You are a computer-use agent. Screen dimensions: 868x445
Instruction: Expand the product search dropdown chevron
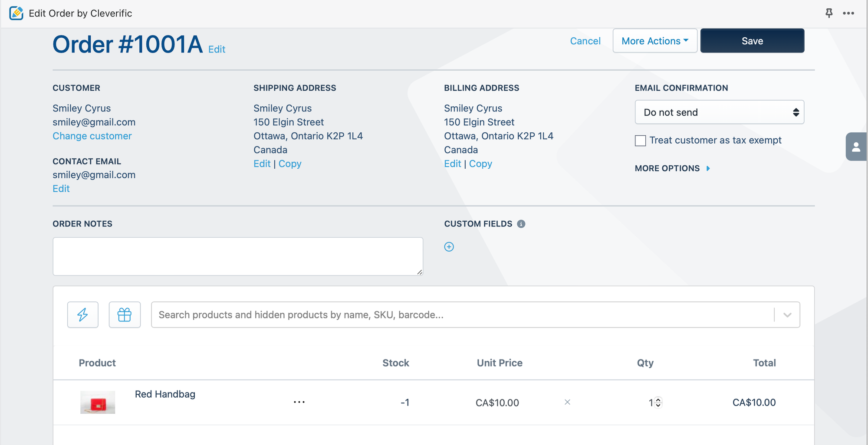tap(787, 315)
